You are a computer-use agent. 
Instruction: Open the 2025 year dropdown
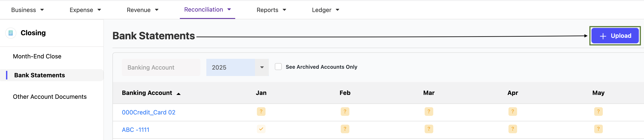point(237,67)
